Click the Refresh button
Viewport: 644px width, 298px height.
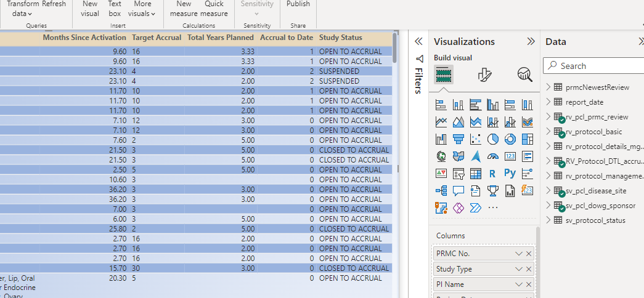pyautogui.click(x=54, y=4)
